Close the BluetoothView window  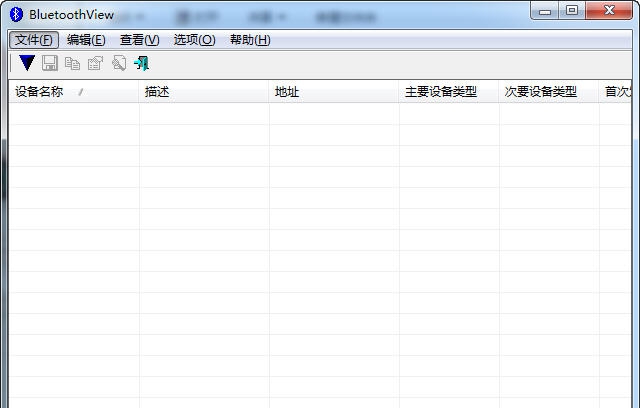coord(609,11)
